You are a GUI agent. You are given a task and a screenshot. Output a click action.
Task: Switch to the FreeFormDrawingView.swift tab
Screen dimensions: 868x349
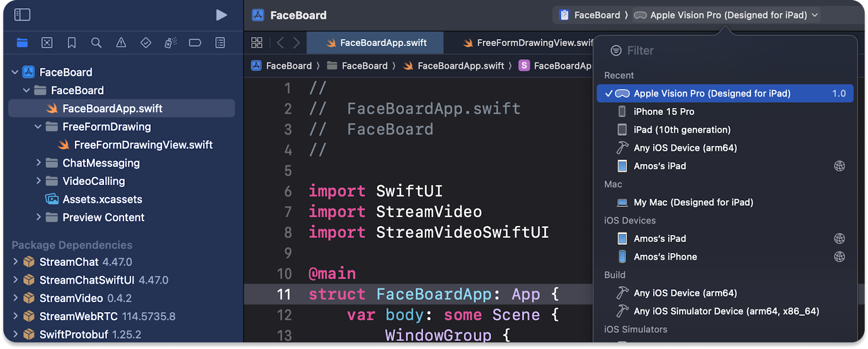[x=529, y=43]
